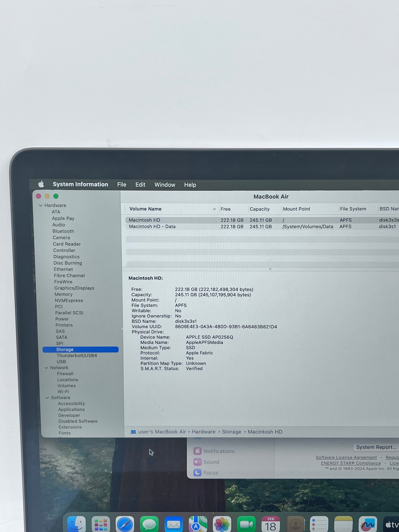This screenshot has width=399, height=532.
Task: Open the Apple menu
Action: (41, 184)
